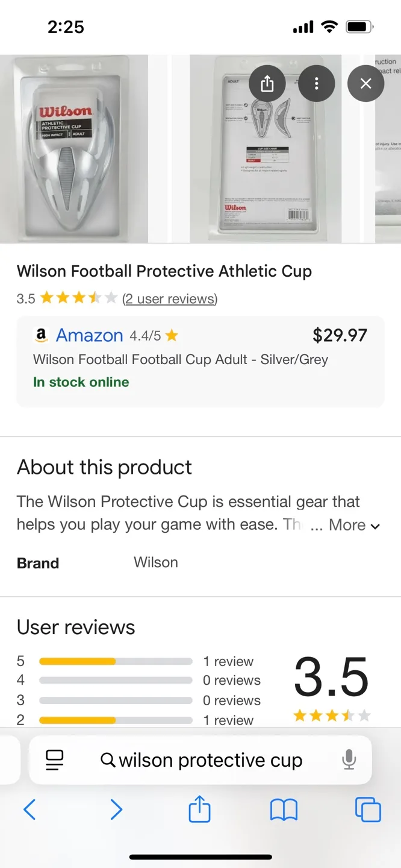Open bookmarks from the bottom toolbar
Image resolution: width=401 pixels, height=868 pixels.
point(283,810)
